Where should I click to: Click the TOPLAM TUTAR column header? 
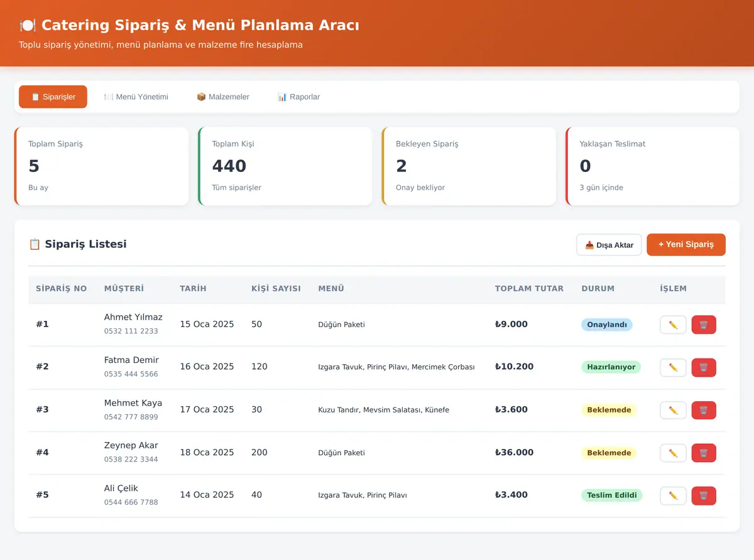[x=529, y=289]
